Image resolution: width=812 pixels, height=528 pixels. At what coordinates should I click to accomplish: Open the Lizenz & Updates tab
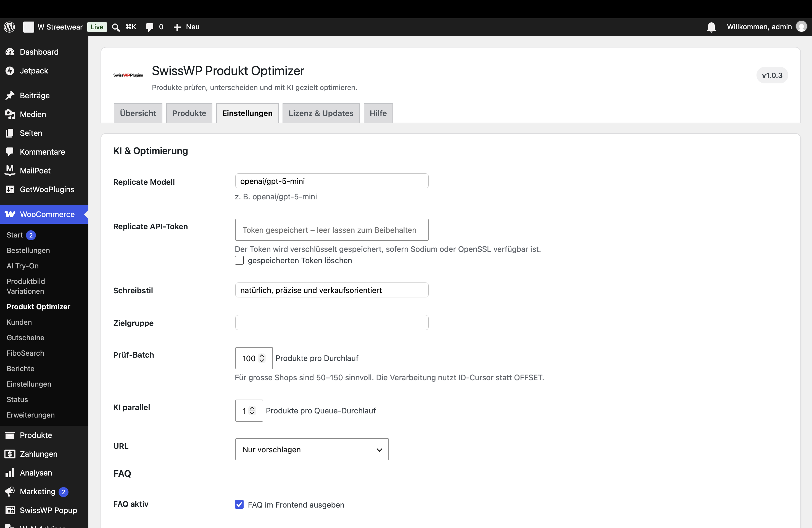click(x=321, y=113)
